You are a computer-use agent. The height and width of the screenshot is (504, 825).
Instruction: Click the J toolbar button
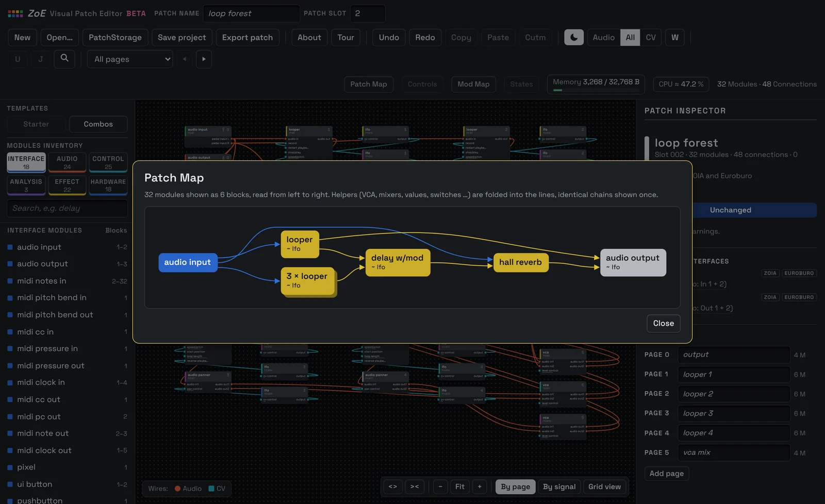click(41, 59)
